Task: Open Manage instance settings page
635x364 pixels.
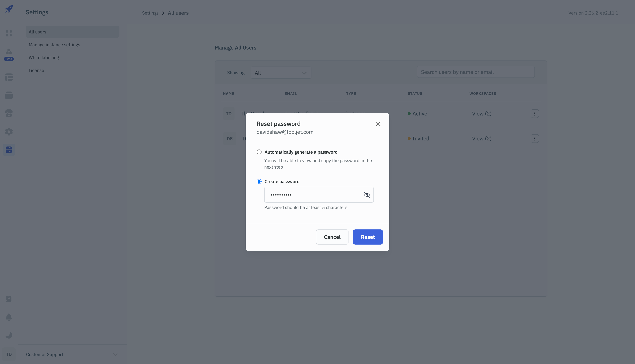Action: coord(54,45)
